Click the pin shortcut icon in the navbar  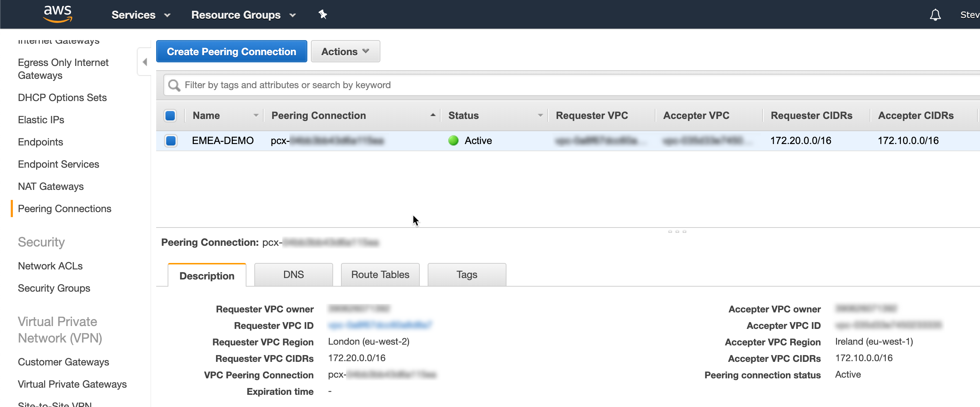click(323, 14)
